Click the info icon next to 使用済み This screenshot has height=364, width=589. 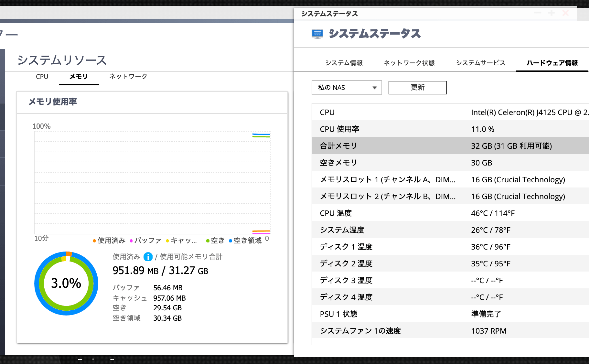[148, 257]
